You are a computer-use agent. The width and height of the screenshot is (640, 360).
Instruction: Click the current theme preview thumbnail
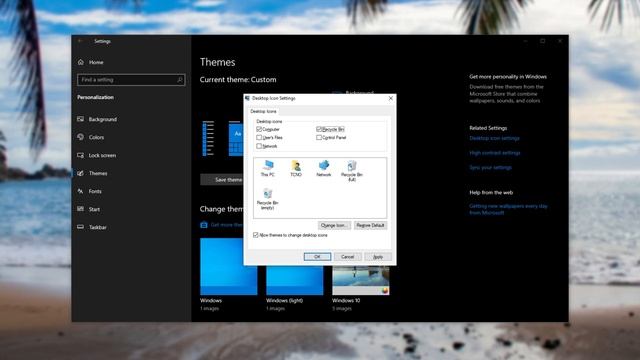pos(223,138)
